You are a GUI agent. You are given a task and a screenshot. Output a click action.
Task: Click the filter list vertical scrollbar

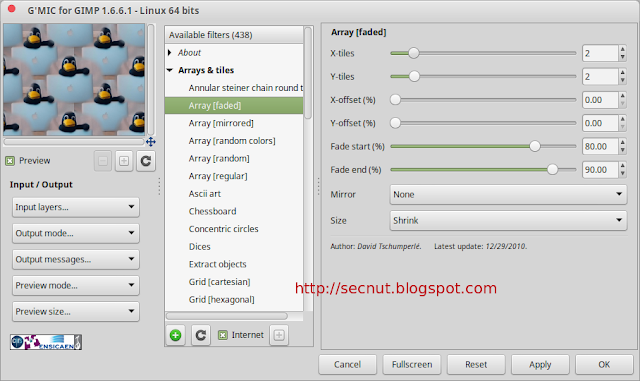(308, 73)
